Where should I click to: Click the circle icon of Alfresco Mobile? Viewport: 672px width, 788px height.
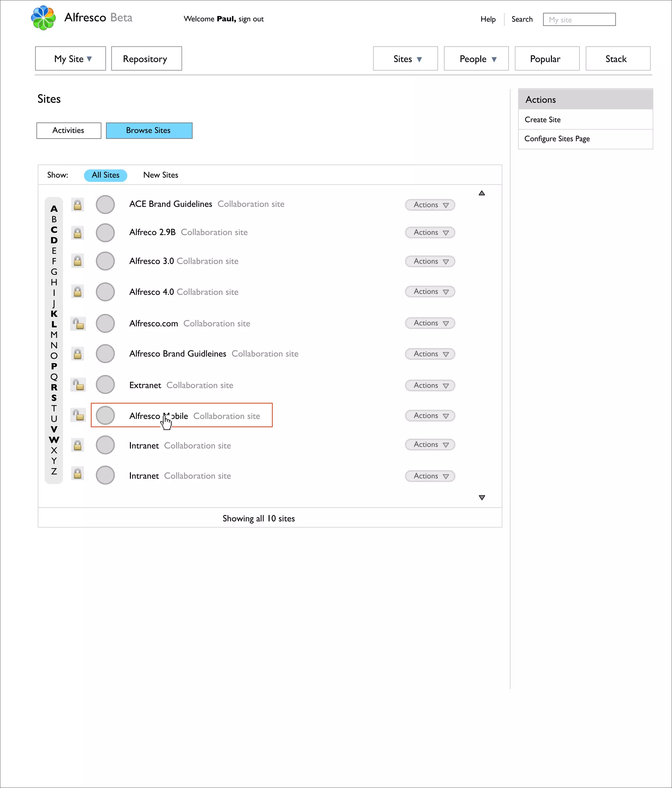coord(105,415)
